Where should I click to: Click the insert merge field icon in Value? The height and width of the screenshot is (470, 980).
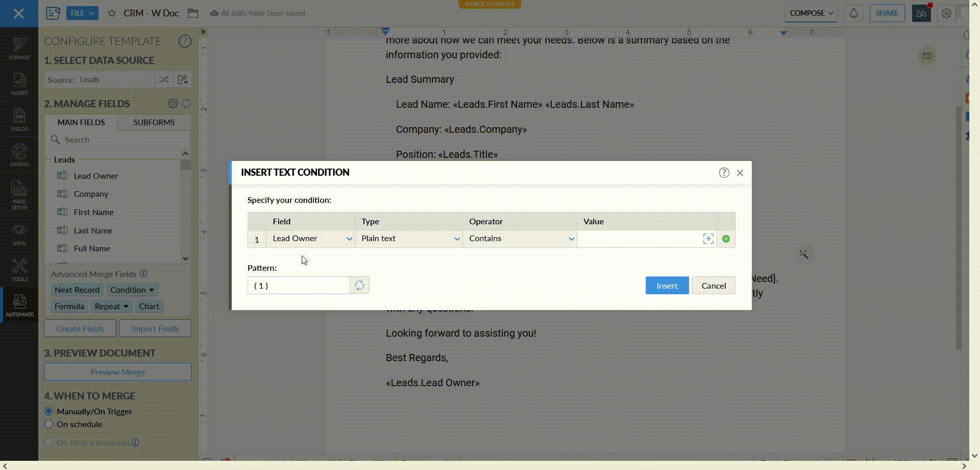coord(708,239)
